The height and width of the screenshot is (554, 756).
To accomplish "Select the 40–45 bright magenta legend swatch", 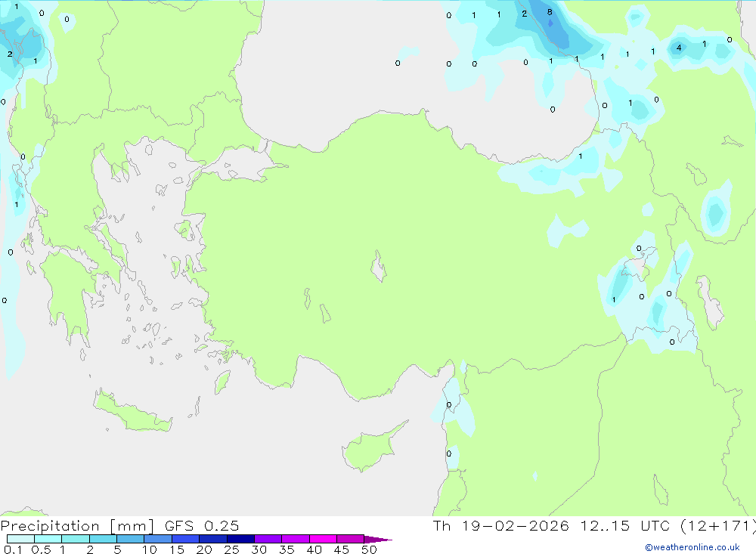I will pos(323,539).
